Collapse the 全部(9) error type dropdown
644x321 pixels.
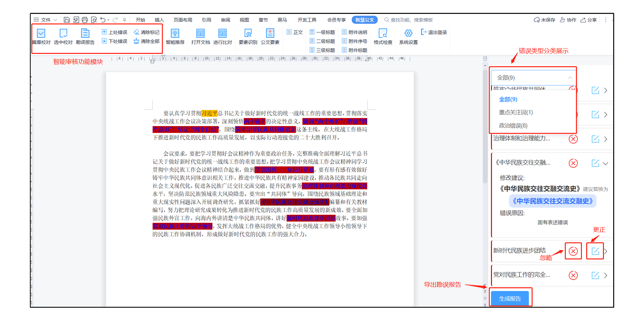click(x=570, y=78)
